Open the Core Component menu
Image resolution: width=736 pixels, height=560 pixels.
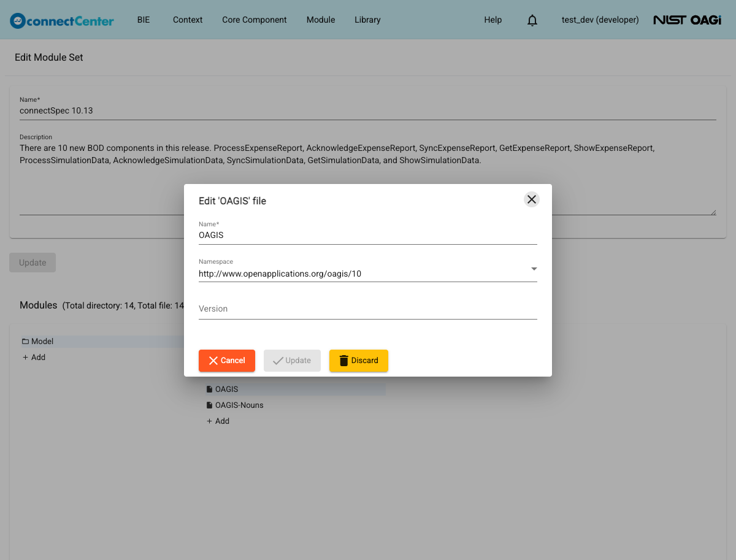[255, 20]
